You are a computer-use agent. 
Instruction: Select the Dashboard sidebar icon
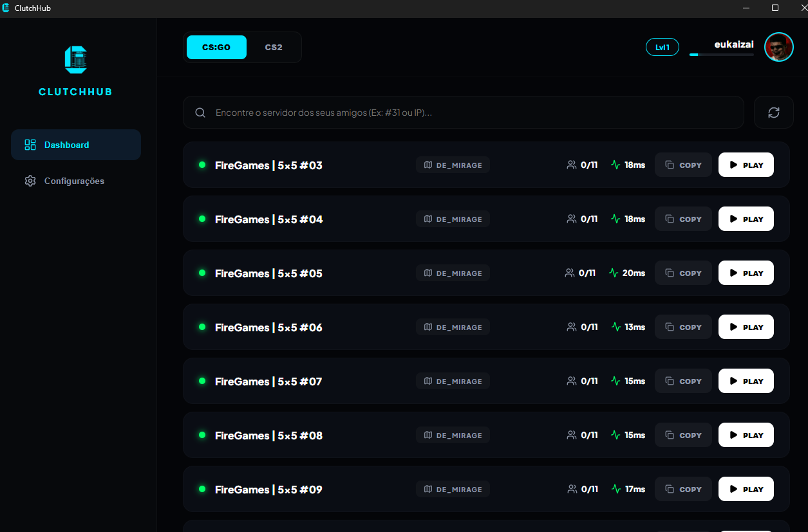pyautogui.click(x=30, y=145)
